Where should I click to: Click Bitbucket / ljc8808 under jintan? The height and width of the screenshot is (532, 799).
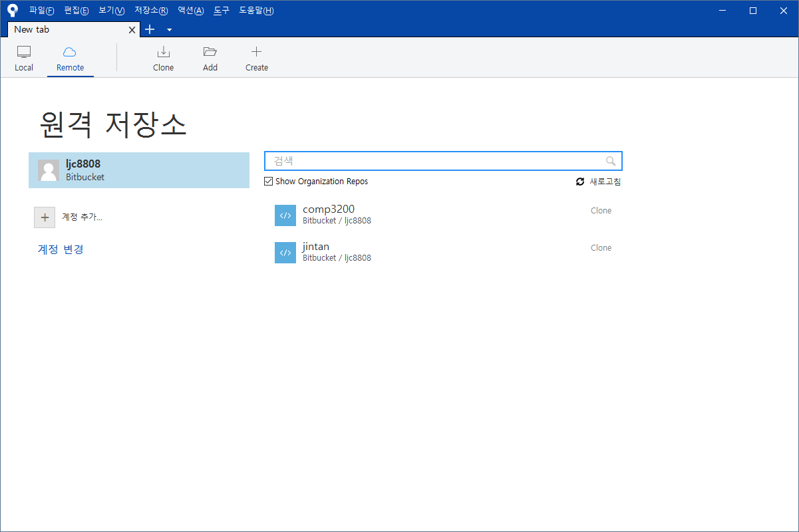point(337,258)
